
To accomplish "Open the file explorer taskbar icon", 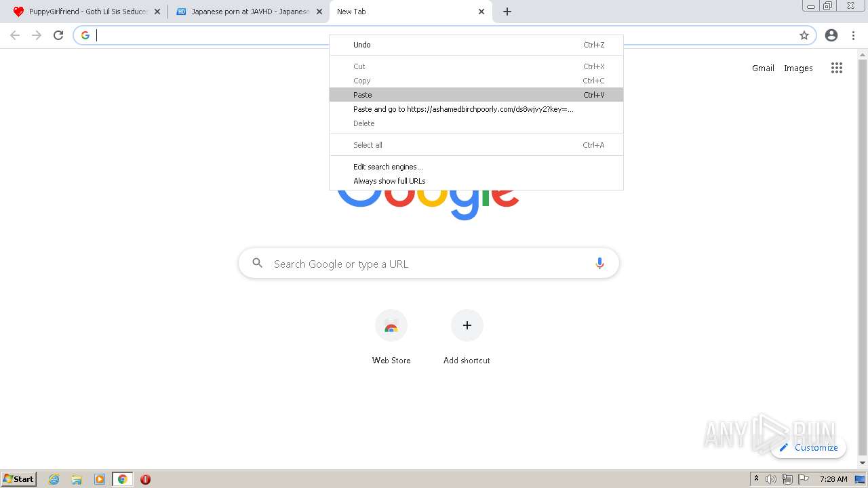I will point(77,479).
